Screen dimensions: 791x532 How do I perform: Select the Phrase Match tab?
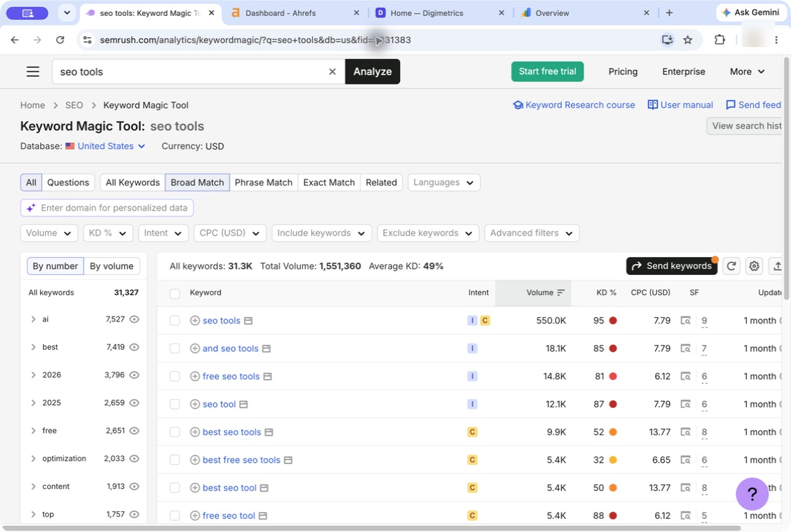click(x=263, y=183)
